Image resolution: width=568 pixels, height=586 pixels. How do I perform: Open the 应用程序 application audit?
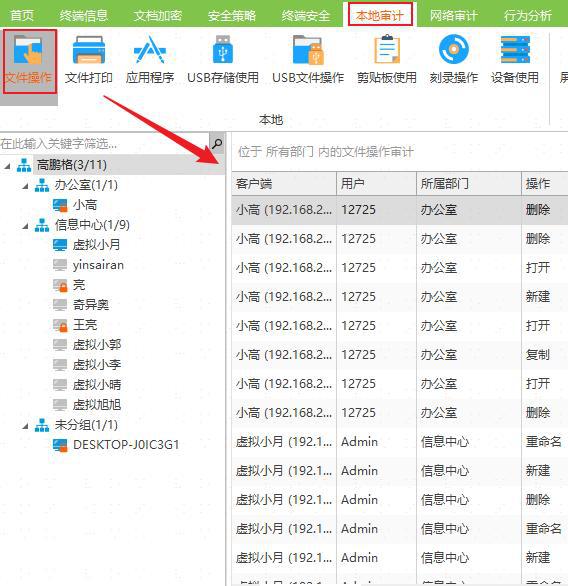150,60
